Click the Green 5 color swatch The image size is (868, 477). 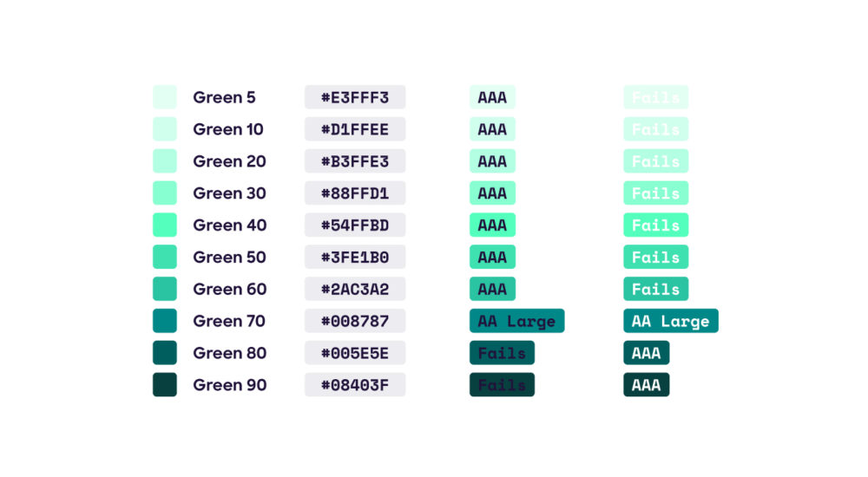point(164,97)
